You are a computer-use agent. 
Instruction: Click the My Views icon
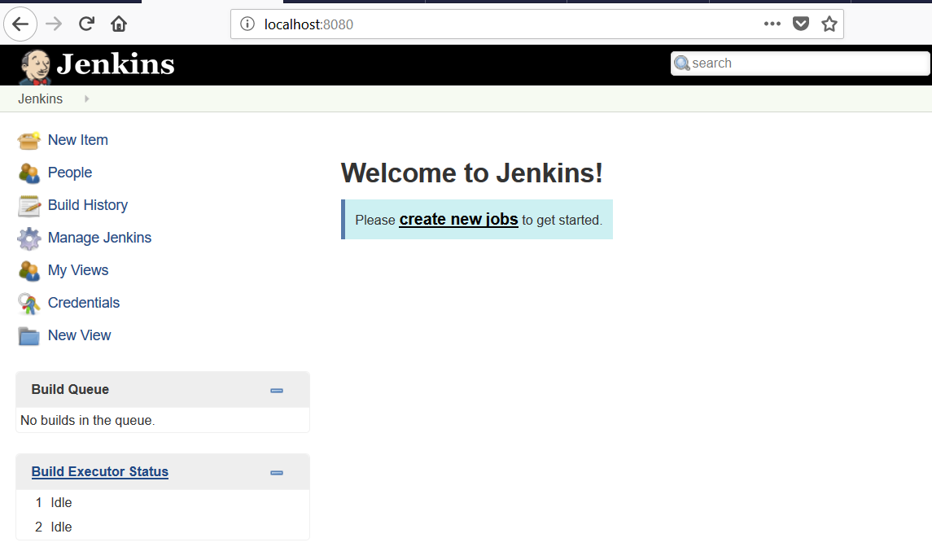(x=28, y=271)
